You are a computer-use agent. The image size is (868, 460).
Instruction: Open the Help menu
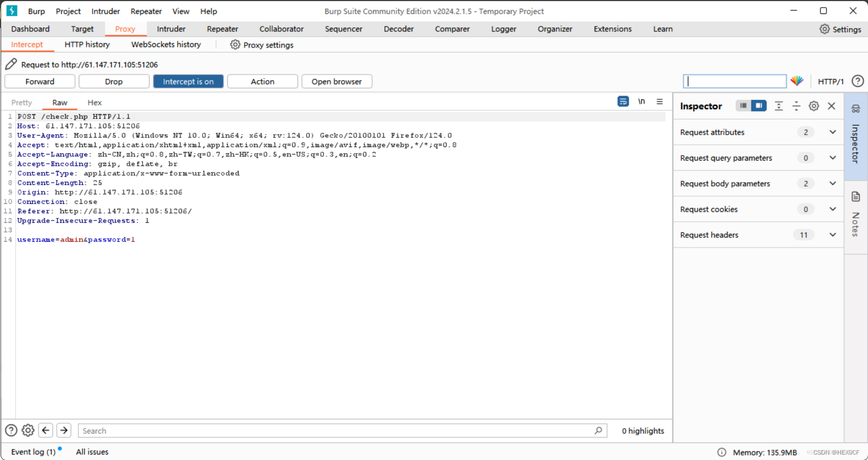(x=208, y=11)
